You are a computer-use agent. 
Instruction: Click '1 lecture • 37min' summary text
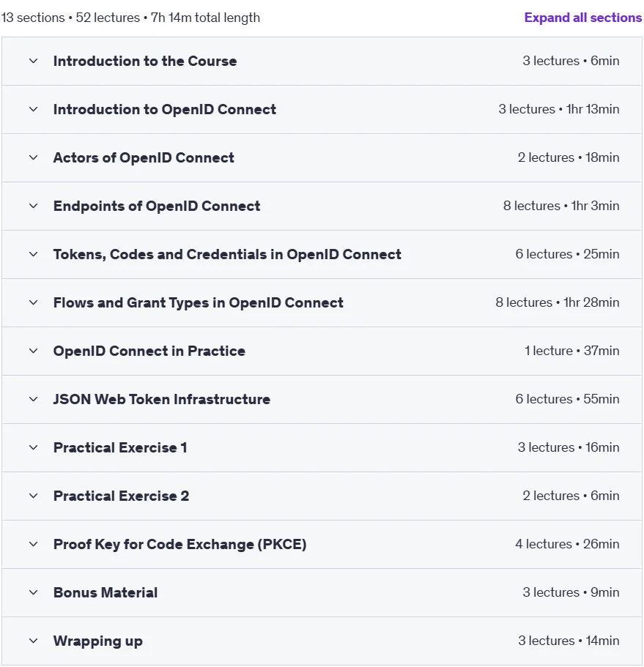pos(571,351)
